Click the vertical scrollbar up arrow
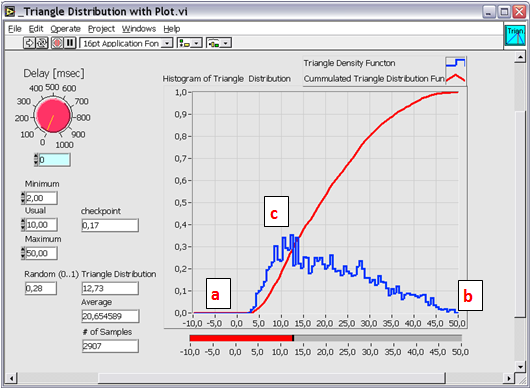531x390 pixels. (520, 57)
